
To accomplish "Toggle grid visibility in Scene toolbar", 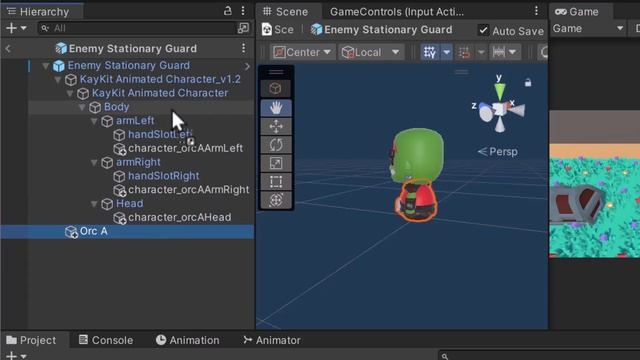I will (x=430, y=52).
